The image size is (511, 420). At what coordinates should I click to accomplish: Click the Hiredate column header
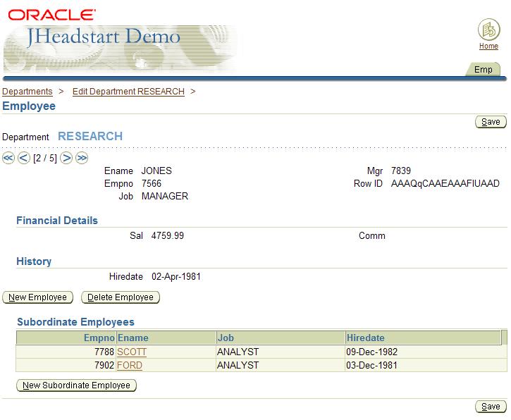click(x=365, y=338)
